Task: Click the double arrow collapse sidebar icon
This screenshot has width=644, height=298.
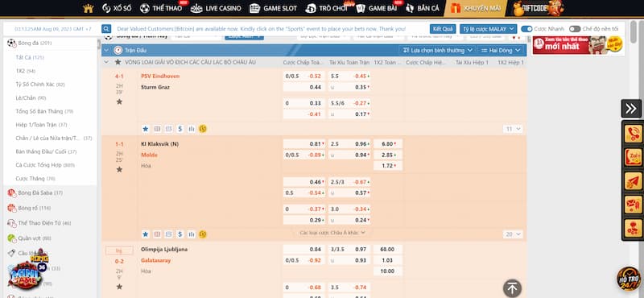Action: tap(631, 109)
